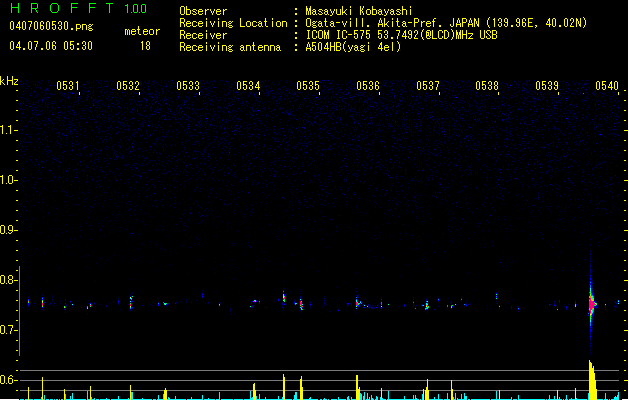Click the meteor count label
Image resolution: width=629 pixels, height=400 pixels.
pyautogui.click(x=142, y=31)
